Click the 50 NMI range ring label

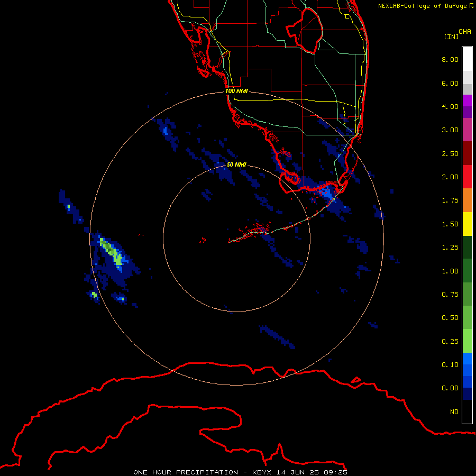coord(236,164)
